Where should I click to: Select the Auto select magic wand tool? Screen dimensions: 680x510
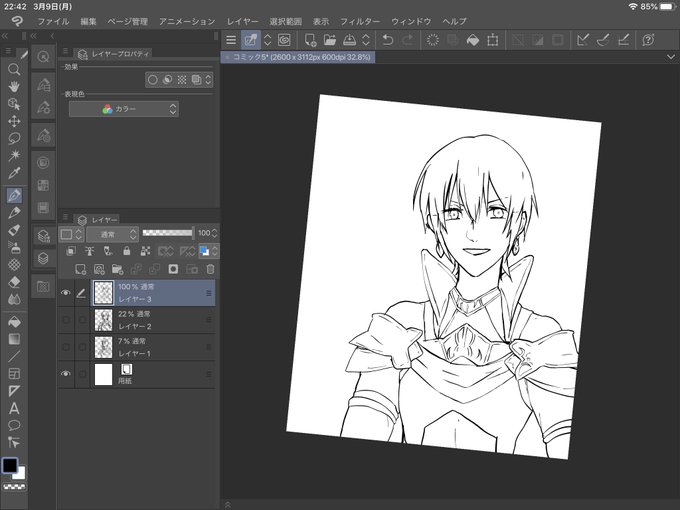(x=14, y=155)
